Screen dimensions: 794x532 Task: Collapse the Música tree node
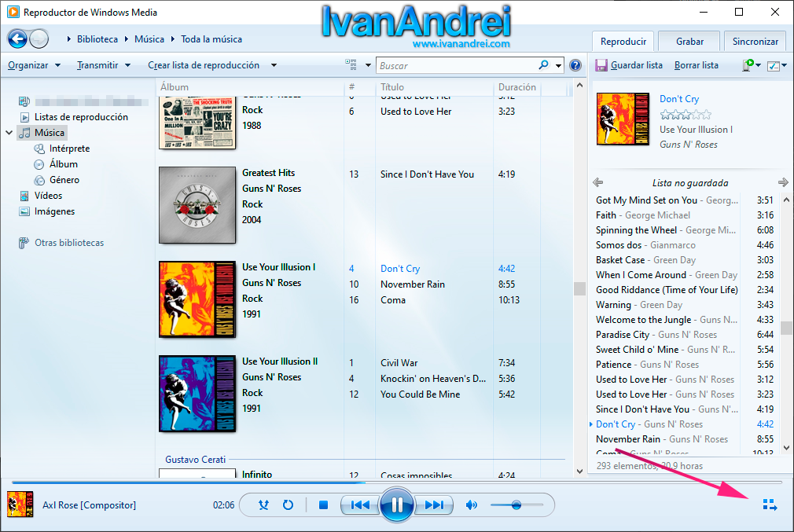point(9,133)
